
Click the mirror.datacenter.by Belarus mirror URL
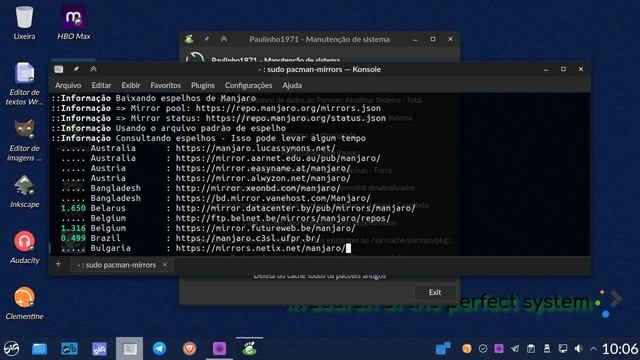296,208
